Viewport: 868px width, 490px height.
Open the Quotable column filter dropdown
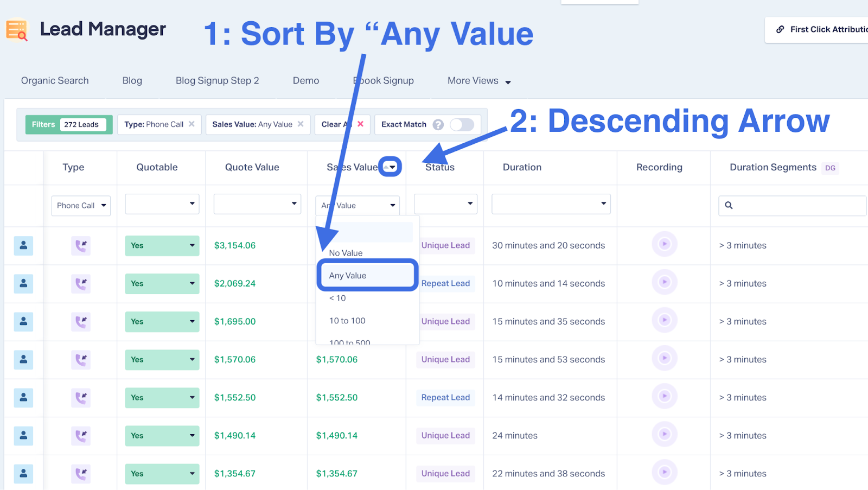pyautogui.click(x=162, y=204)
